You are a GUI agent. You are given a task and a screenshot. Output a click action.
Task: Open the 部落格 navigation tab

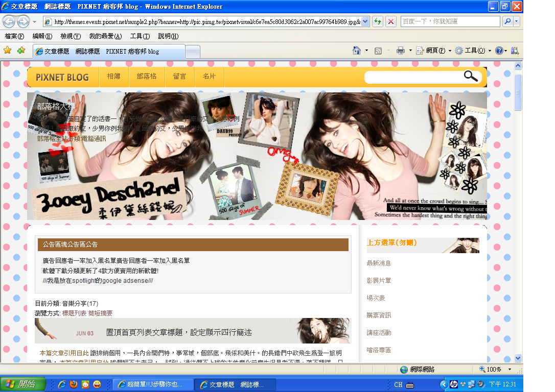click(147, 77)
